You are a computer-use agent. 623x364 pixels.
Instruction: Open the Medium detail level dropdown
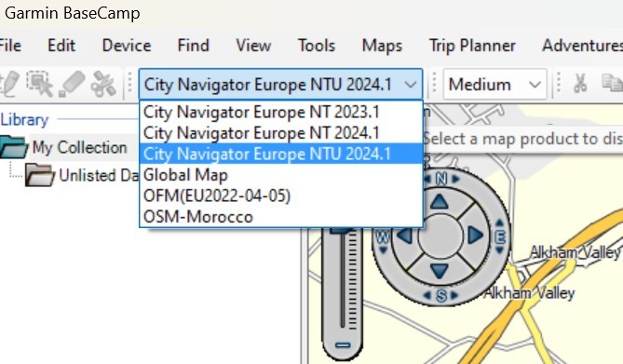click(495, 84)
